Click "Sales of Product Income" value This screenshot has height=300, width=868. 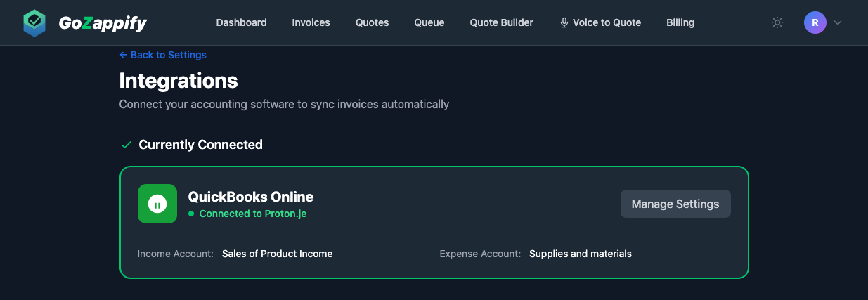click(277, 254)
